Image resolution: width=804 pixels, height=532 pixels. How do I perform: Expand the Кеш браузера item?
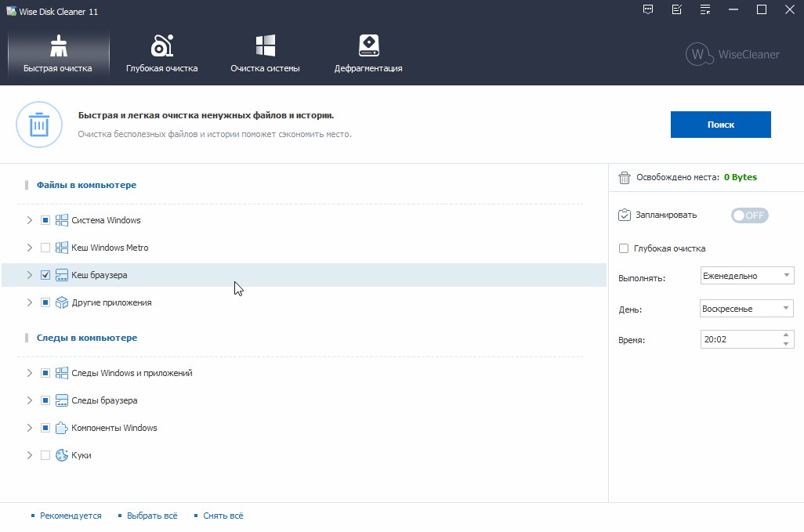pyautogui.click(x=29, y=275)
